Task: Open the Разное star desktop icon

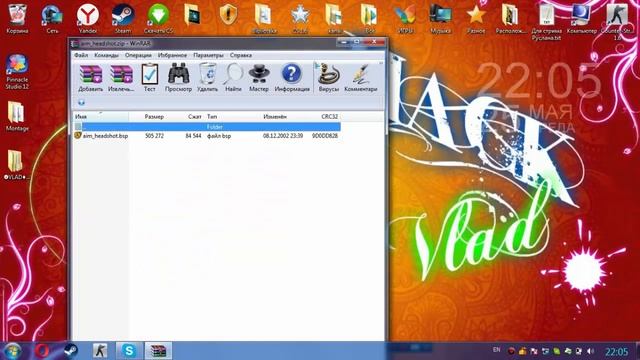Action: click(476, 18)
